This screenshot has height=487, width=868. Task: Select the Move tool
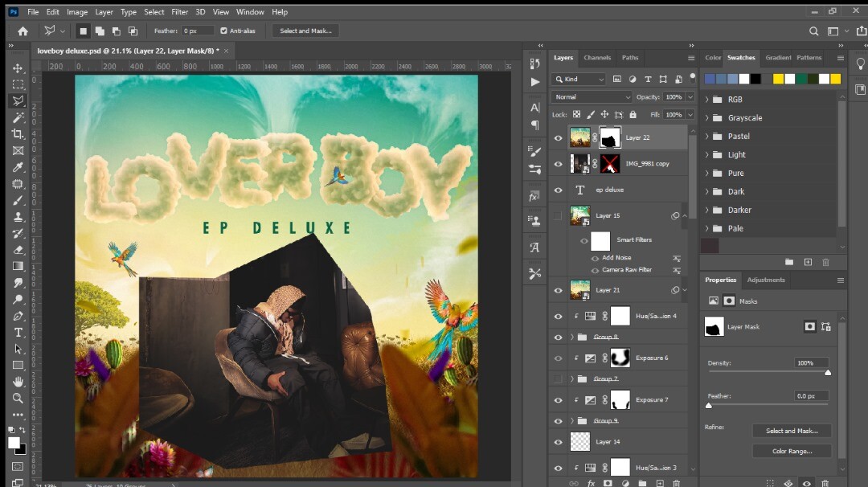coord(18,68)
